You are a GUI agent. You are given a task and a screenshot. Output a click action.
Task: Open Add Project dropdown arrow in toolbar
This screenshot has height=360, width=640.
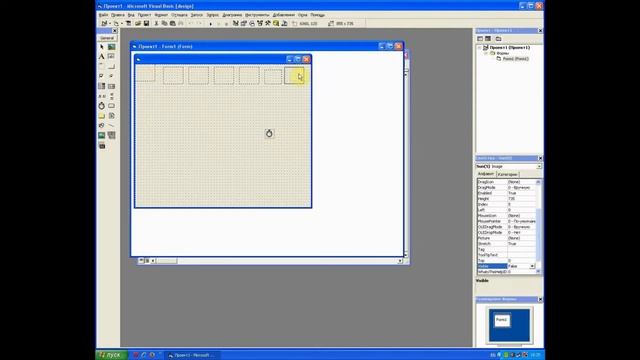109,24
